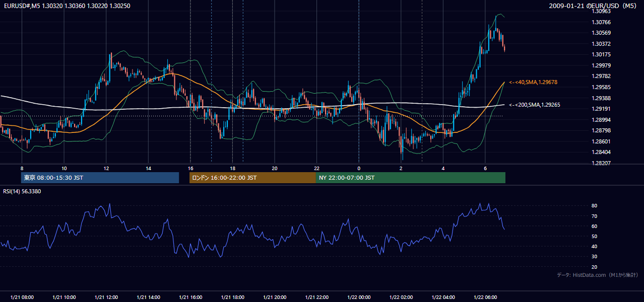Click price level 1.28404 on the axis

(x=601, y=152)
